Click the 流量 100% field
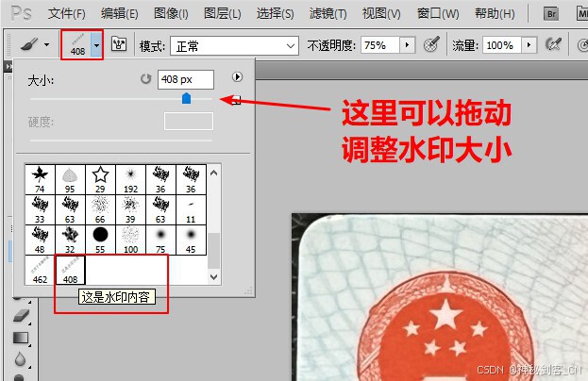The image size is (588, 381). coord(502,45)
